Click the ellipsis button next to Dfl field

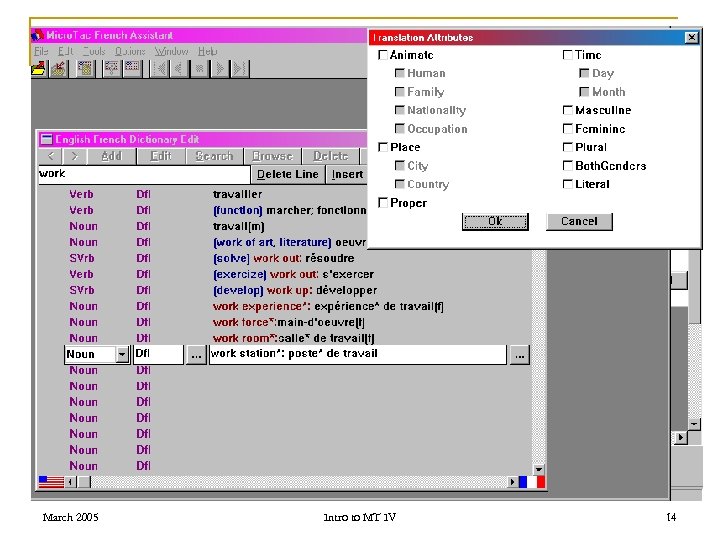coord(196,355)
